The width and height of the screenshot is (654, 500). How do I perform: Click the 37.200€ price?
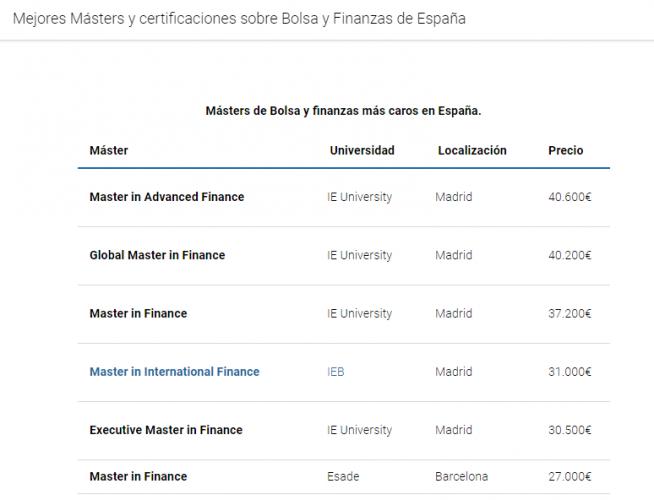click(x=571, y=314)
